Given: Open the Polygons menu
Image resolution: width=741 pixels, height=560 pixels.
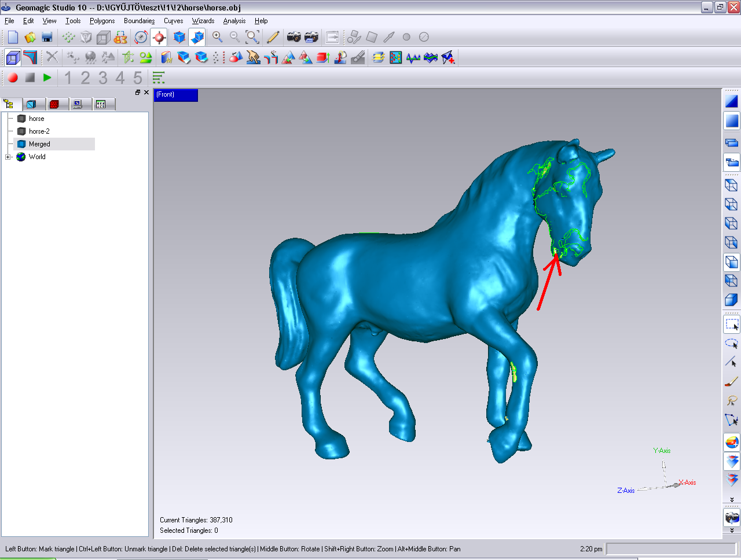Looking at the screenshot, I should 102,21.
